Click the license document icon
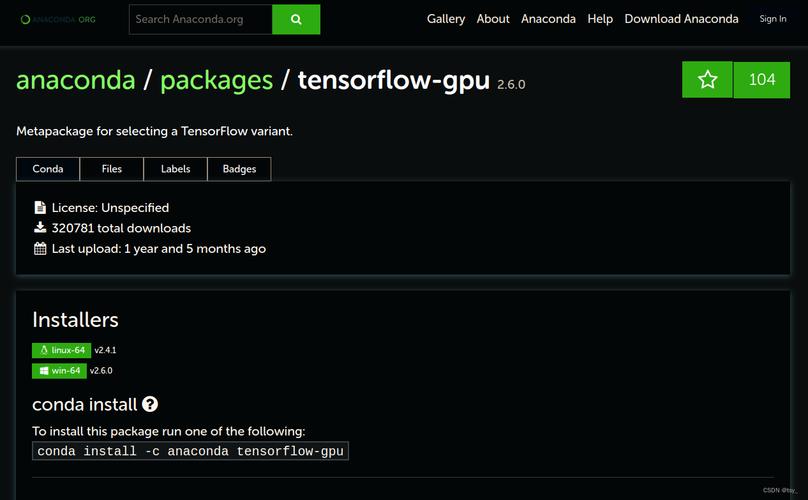808x500 pixels. click(x=40, y=207)
